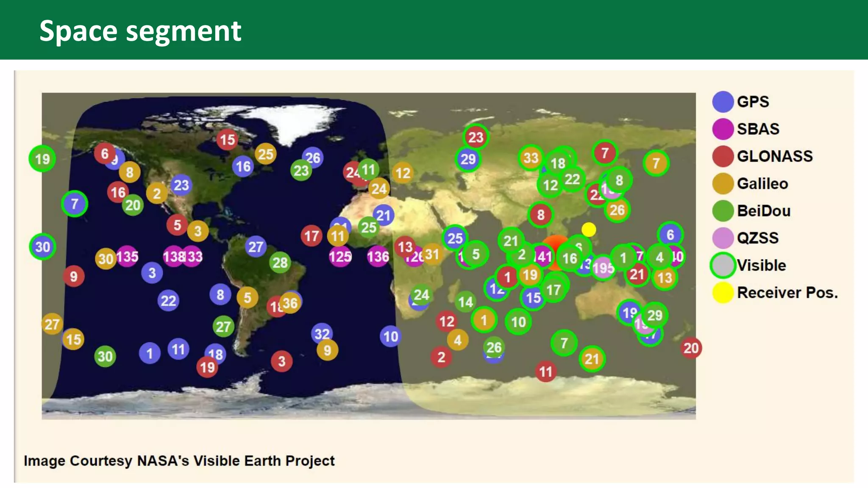The image size is (868, 488).
Task: Select BeiDou satellite 19 at far left edge
Action: click(x=42, y=159)
